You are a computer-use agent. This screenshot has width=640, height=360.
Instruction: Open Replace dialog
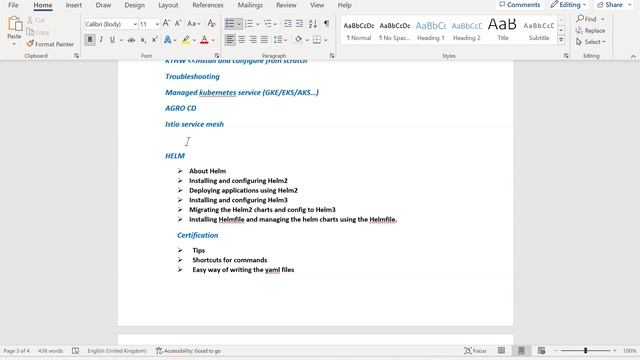point(590,31)
